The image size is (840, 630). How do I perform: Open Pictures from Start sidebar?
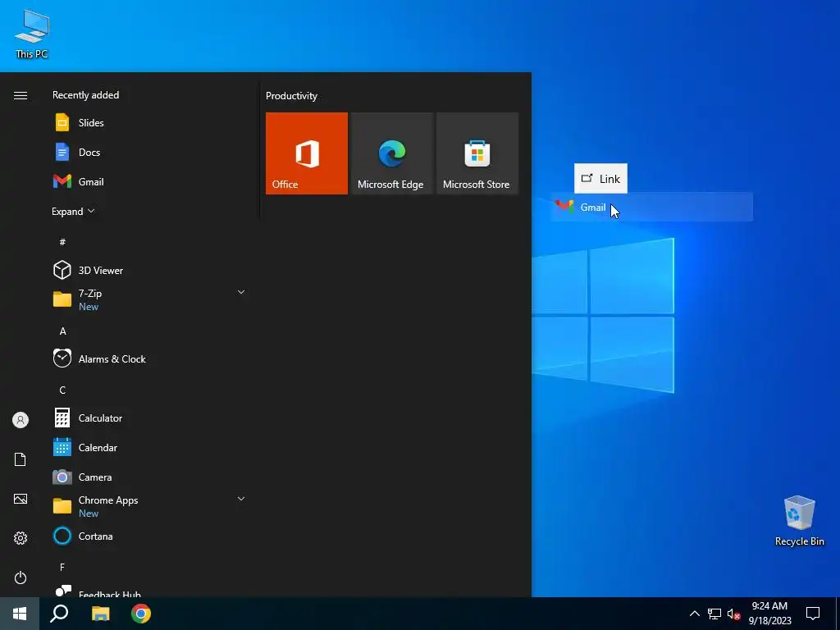pos(21,499)
